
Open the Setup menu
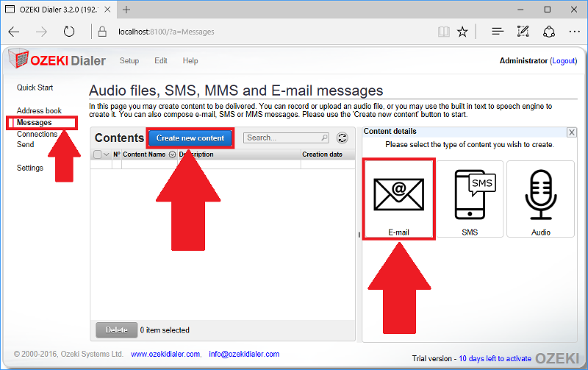(129, 61)
